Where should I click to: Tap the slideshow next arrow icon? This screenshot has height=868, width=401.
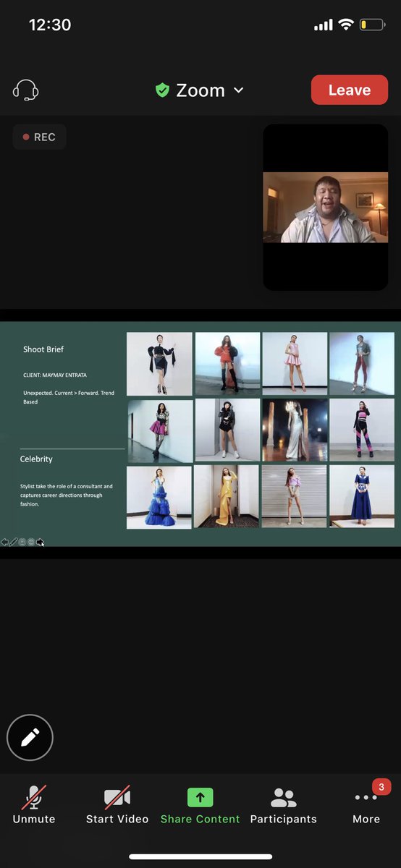(41, 541)
